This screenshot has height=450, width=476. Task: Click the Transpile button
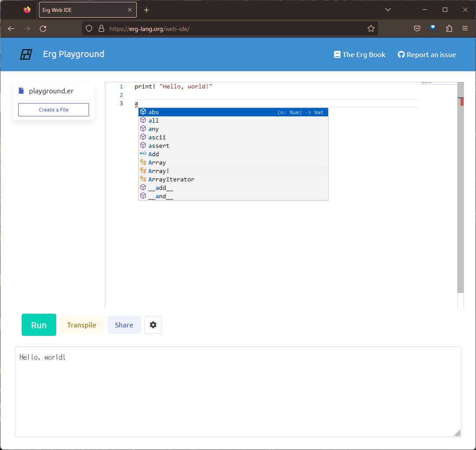tap(81, 325)
